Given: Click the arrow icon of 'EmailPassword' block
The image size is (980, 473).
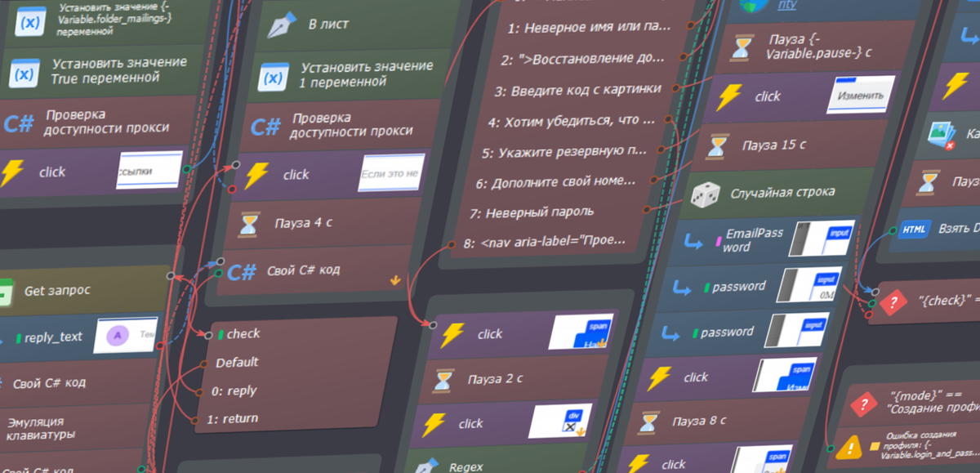Looking at the screenshot, I should [x=693, y=240].
